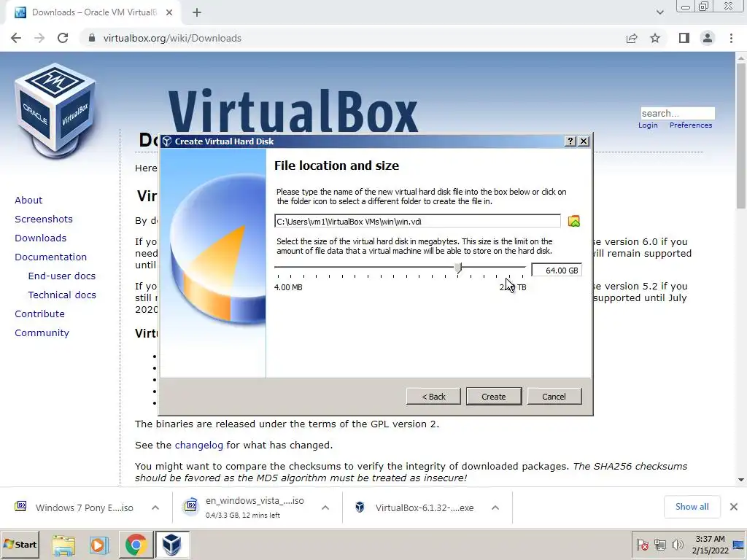Click the Action Center flag tray icon
The height and width of the screenshot is (560, 747).
pos(642,544)
